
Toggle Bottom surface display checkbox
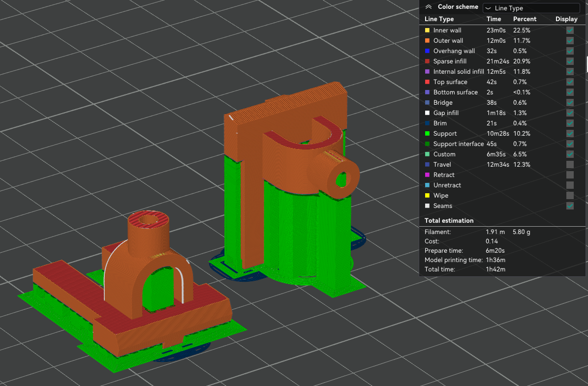[x=570, y=92]
